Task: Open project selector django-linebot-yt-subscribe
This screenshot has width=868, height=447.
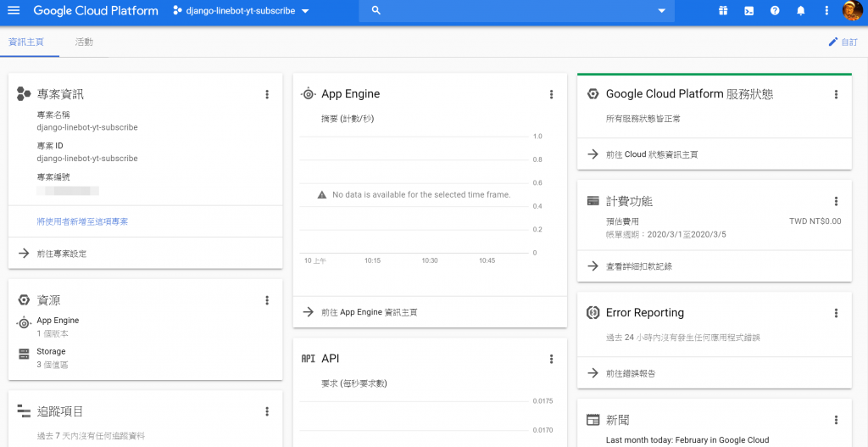Action: pos(240,10)
